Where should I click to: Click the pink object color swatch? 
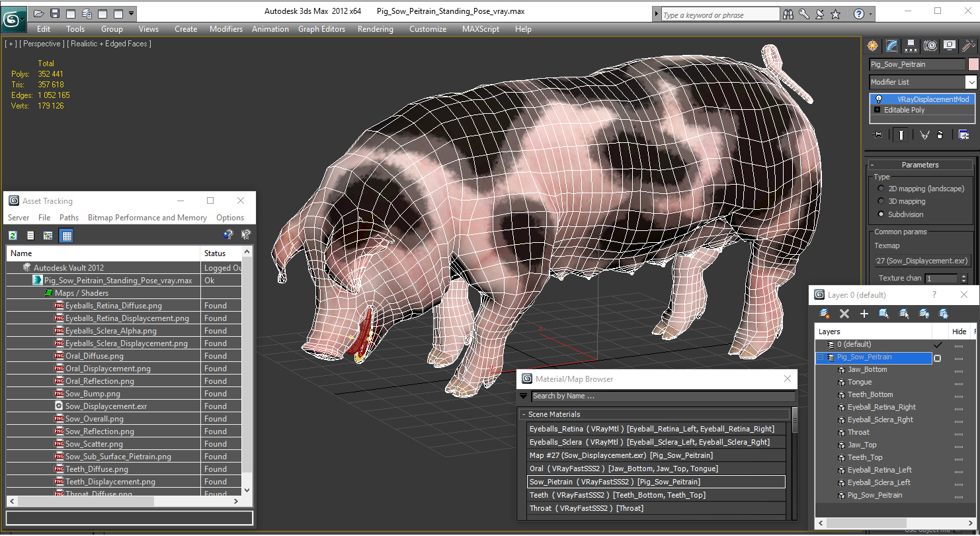click(973, 64)
